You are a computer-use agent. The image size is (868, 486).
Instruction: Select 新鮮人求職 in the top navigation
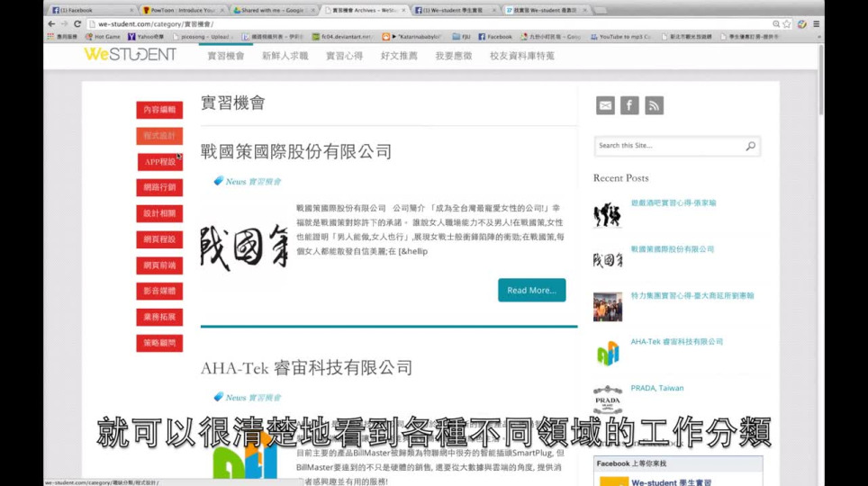pyautogui.click(x=285, y=56)
